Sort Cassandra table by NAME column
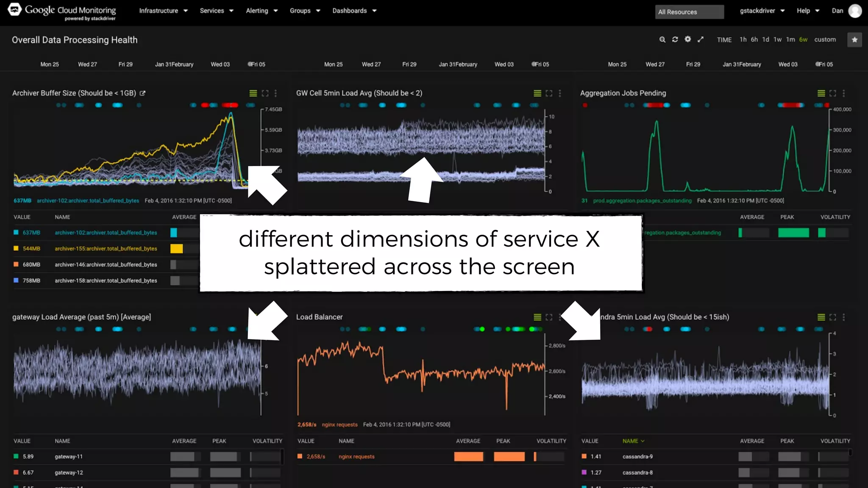 tap(633, 441)
